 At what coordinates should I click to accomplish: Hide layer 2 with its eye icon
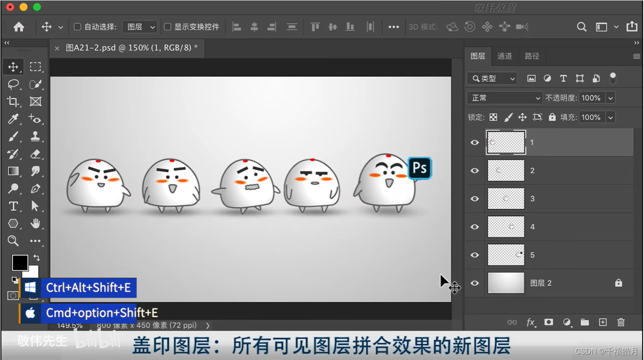474,171
